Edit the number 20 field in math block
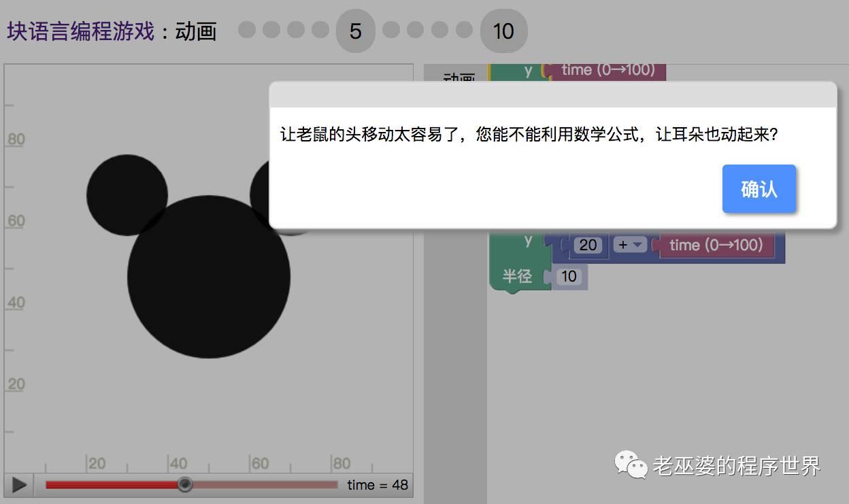Screen dimensions: 849x504 pyautogui.click(x=588, y=245)
